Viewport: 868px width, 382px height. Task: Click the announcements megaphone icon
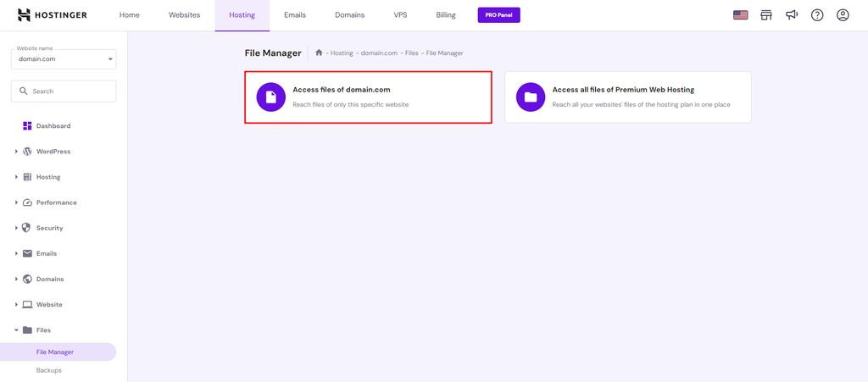[x=792, y=15]
